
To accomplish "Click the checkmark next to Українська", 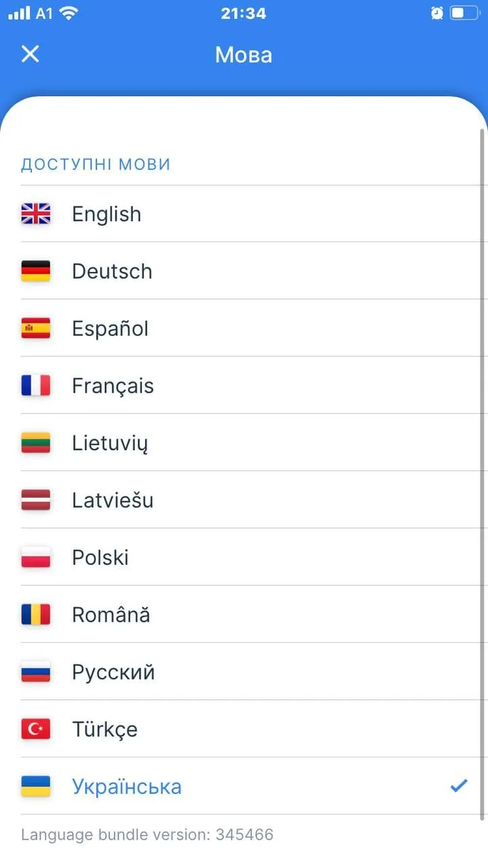I will [459, 786].
